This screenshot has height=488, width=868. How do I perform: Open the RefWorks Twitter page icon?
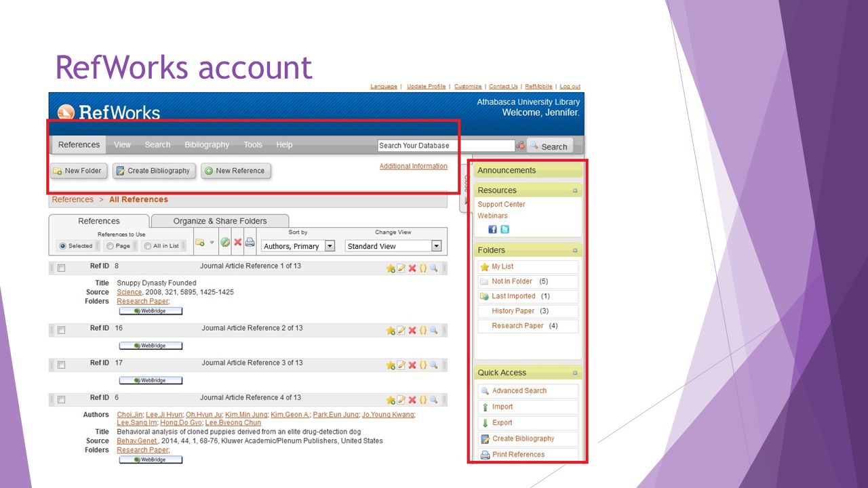(505, 229)
